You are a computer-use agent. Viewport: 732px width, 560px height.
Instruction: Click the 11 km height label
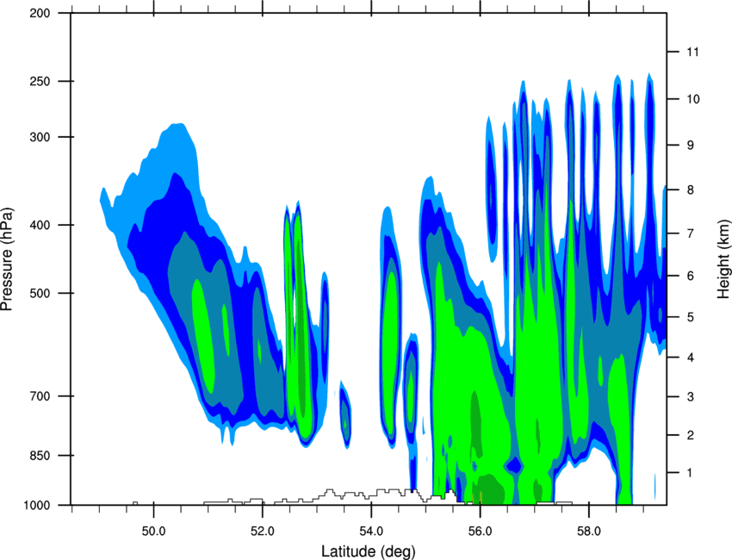click(692, 52)
